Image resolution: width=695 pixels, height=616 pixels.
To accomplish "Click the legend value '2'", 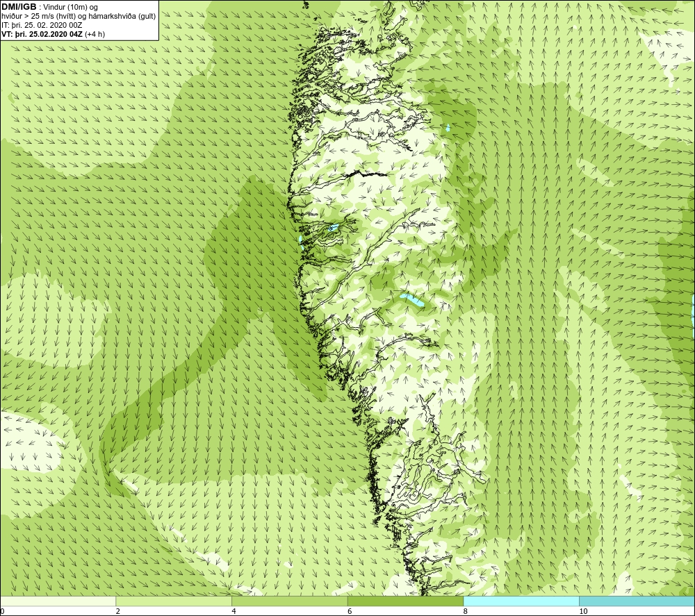I will tap(118, 612).
